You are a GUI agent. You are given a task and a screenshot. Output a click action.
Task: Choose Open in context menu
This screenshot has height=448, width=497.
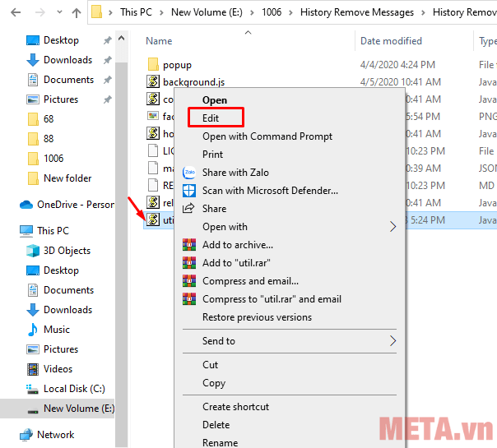[215, 100]
